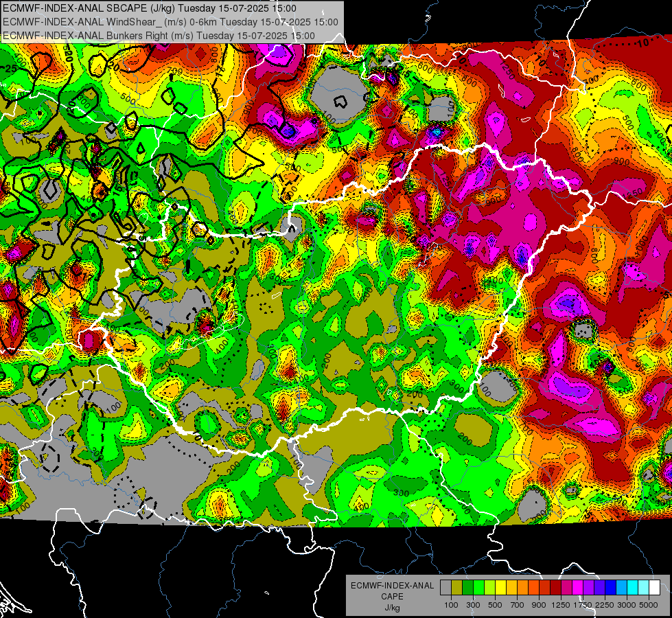Click legend scale value 5000
Image resolution: width=672 pixels, height=618 pixels.
click(649, 605)
